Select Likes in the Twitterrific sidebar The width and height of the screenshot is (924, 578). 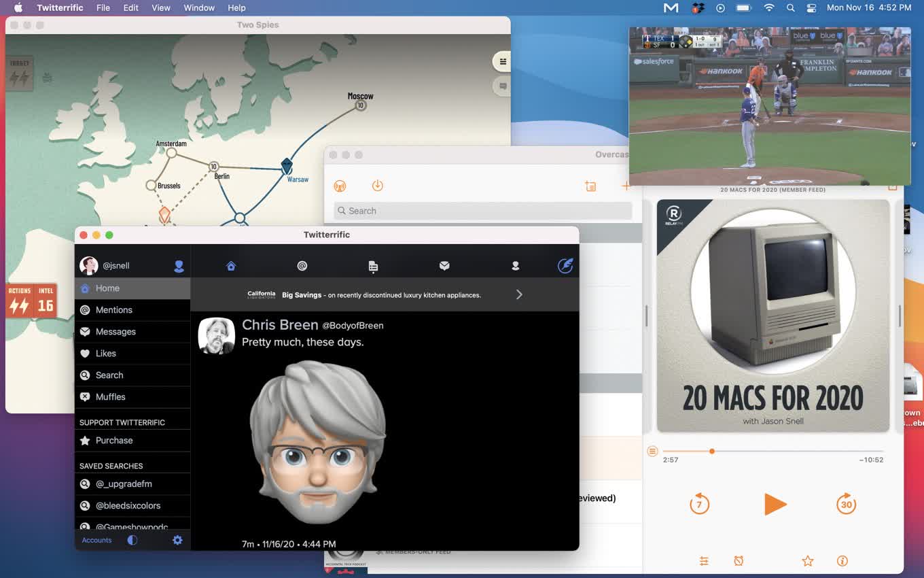(x=132, y=354)
